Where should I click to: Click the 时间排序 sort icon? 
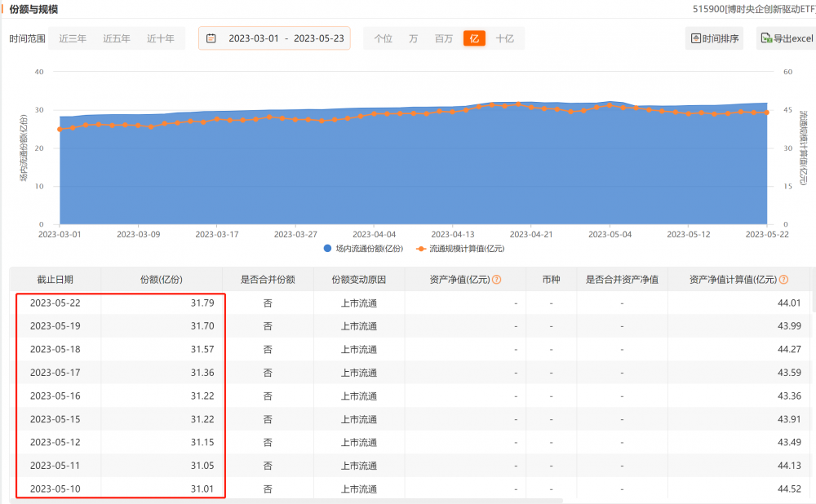pyautogui.click(x=696, y=38)
